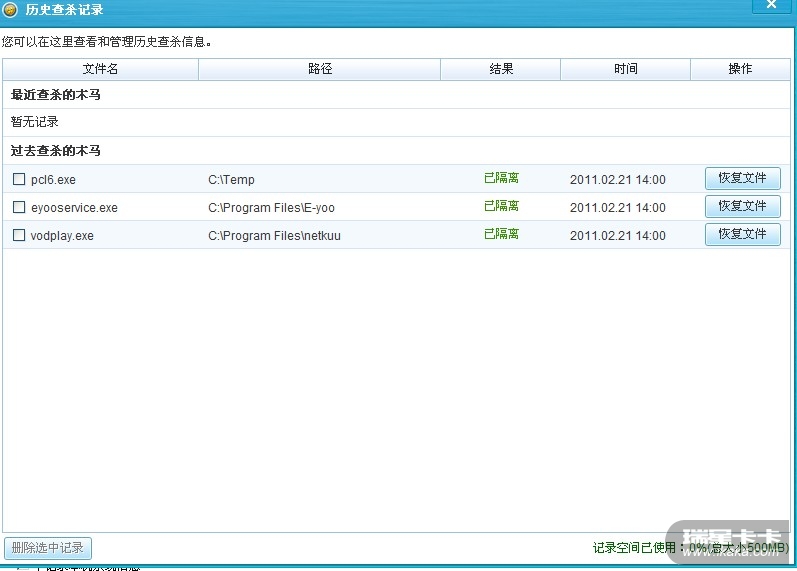
Task: Select the eyooservice.exe file name
Action: [74, 208]
